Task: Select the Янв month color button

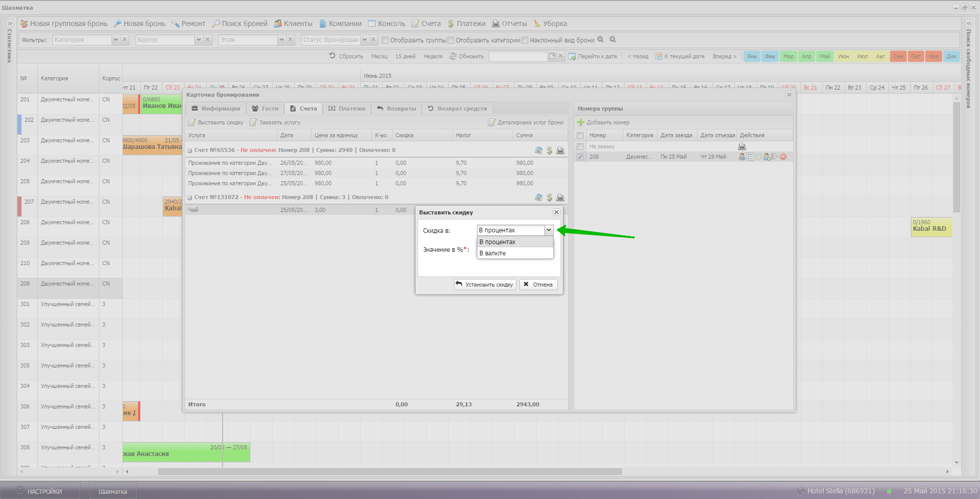Action: click(x=751, y=56)
